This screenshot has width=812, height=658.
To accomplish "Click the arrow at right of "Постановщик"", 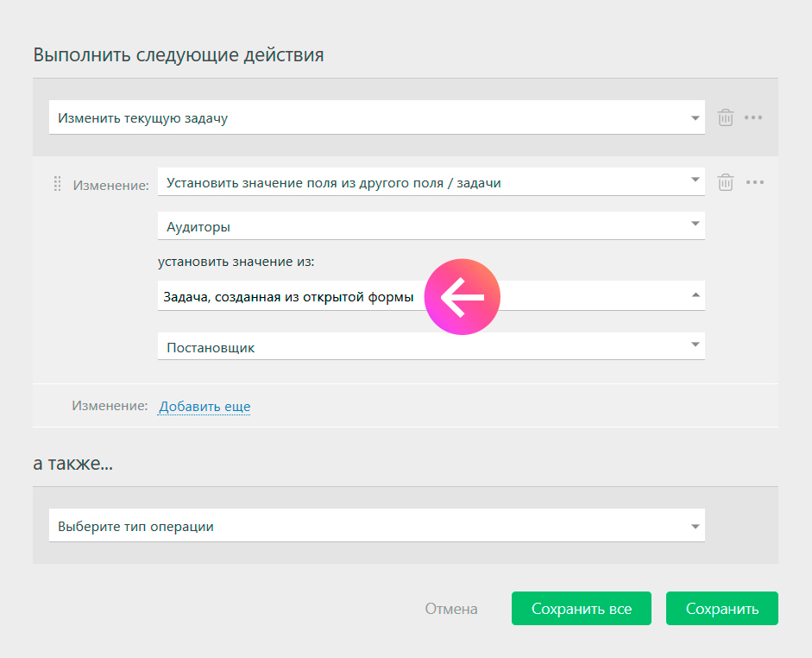I will coord(696,344).
